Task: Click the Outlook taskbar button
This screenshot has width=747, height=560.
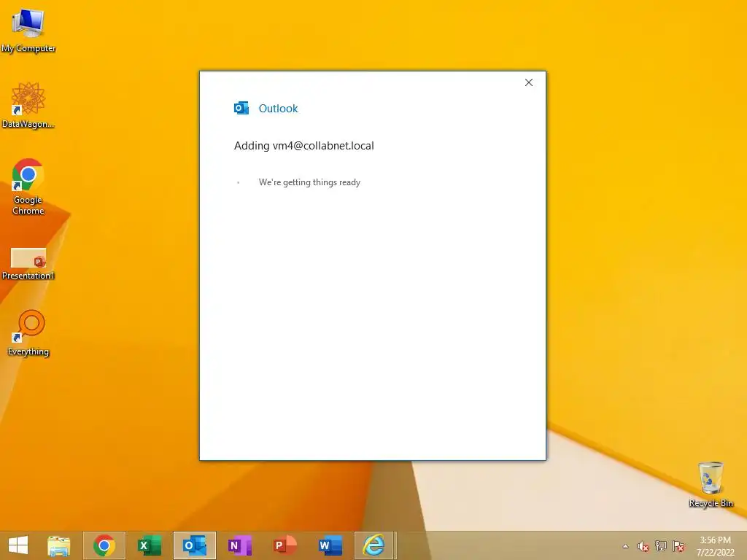Action: click(194, 545)
